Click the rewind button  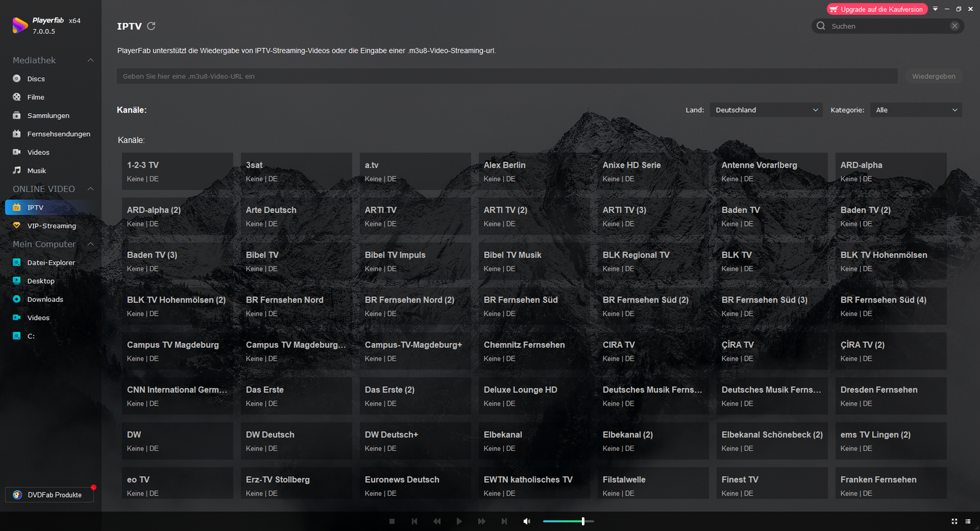pos(437,521)
